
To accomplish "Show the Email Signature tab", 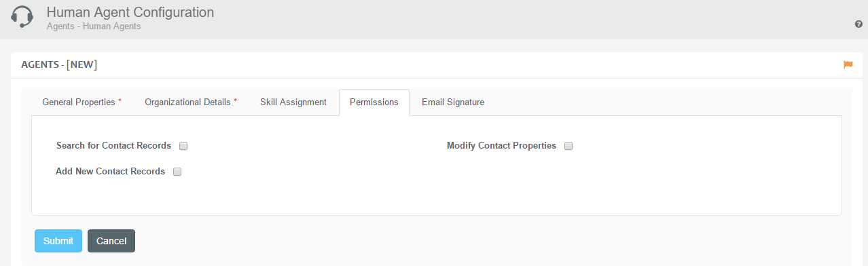I will pos(453,102).
